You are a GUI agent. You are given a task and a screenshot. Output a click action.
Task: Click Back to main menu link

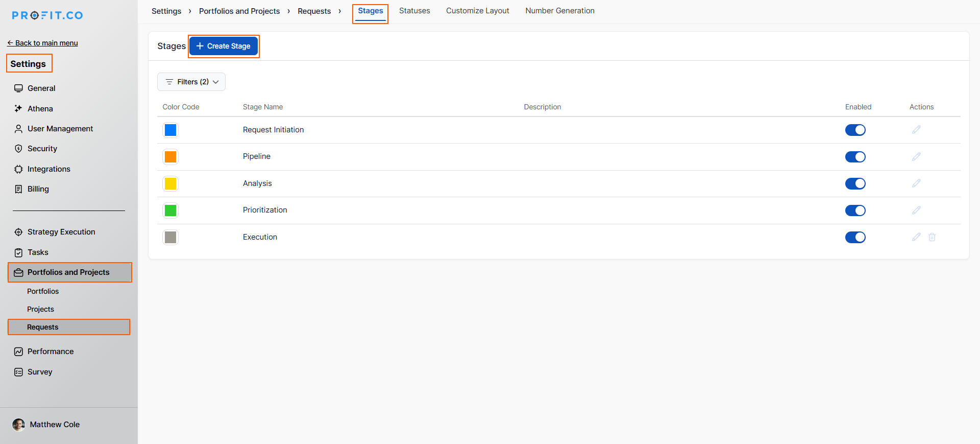coord(42,43)
